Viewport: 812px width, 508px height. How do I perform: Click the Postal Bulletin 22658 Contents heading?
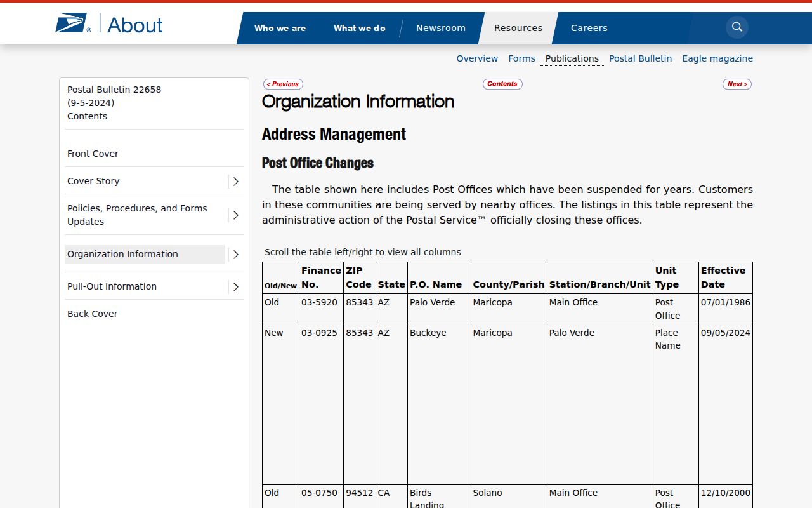[114, 103]
